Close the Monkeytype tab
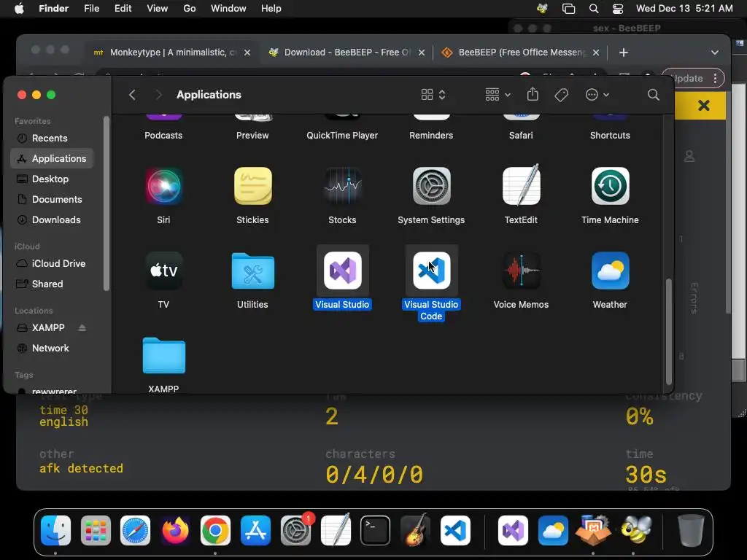The width and height of the screenshot is (747, 560). pos(247,52)
